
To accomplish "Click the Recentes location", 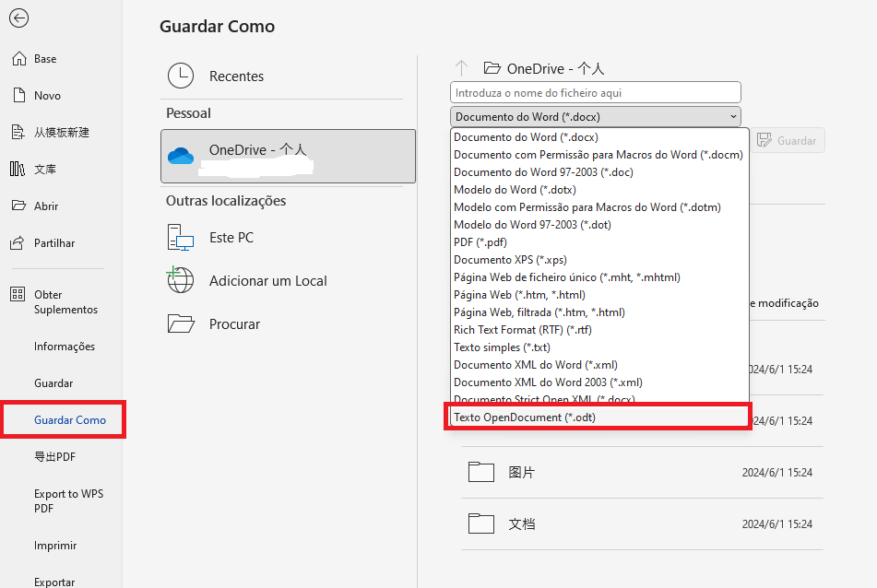I will pyautogui.click(x=282, y=76).
